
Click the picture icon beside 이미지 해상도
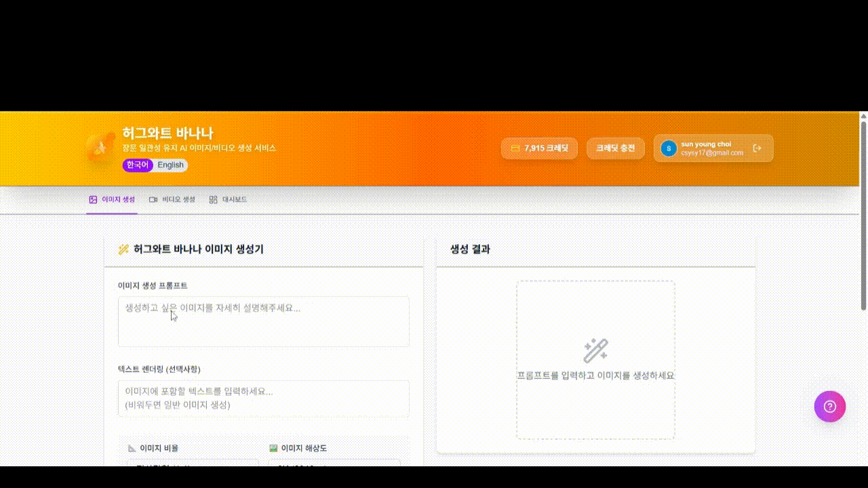pyautogui.click(x=273, y=448)
